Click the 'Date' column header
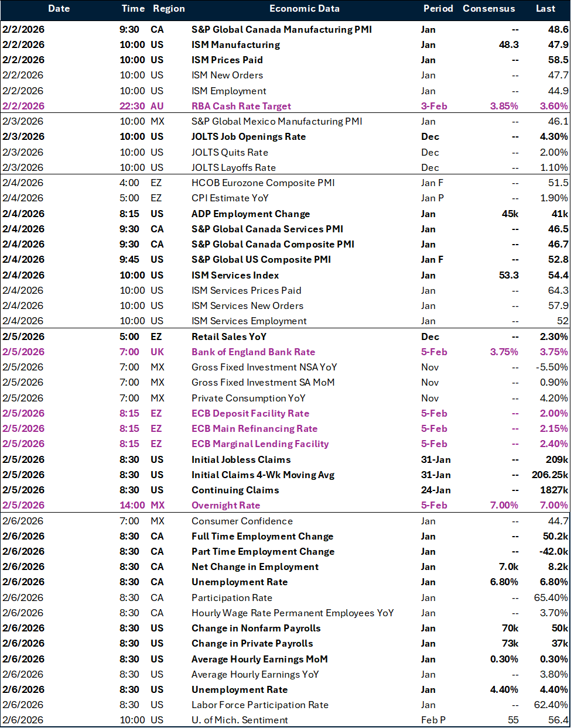Screen dimensions: 571x728 pyautogui.click(x=59, y=8)
